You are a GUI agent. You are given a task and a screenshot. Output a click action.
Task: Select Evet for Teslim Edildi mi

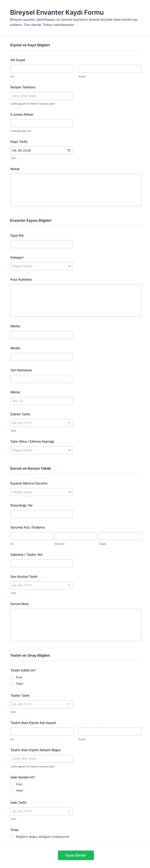(x=12, y=677)
